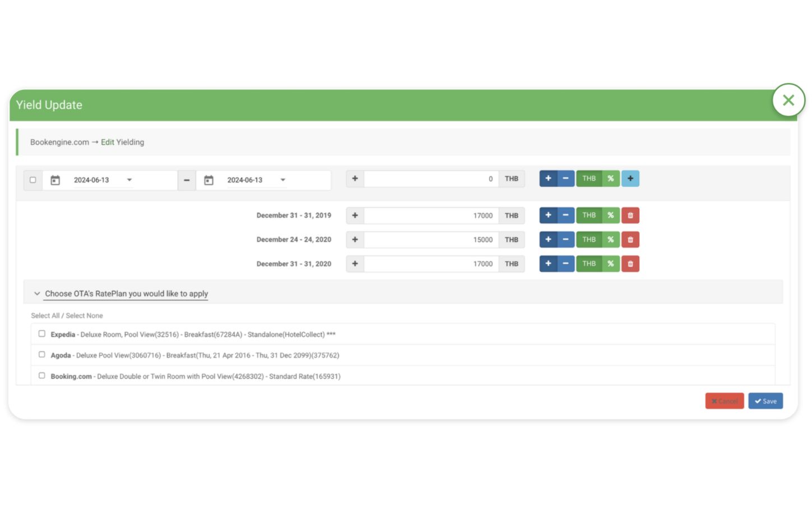Click the December 31 - 31, 2019 label
This screenshot has height=508, width=812.
click(294, 216)
